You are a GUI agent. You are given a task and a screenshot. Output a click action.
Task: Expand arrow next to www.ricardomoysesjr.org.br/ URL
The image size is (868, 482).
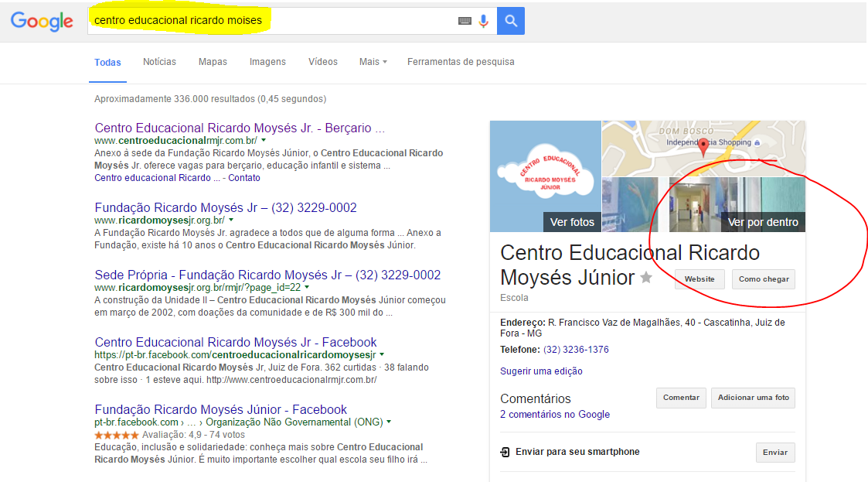[x=231, y=220]
